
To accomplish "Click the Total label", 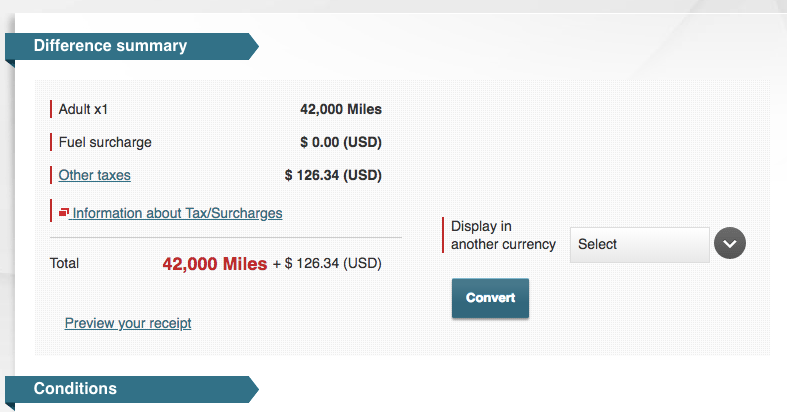I will (64, 264).
